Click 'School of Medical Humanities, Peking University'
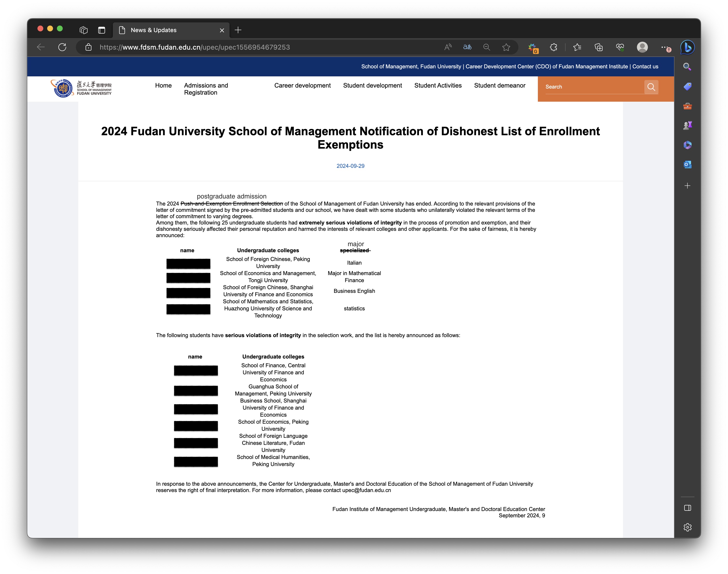The image size is (728, 574). [x=273, y=461]
